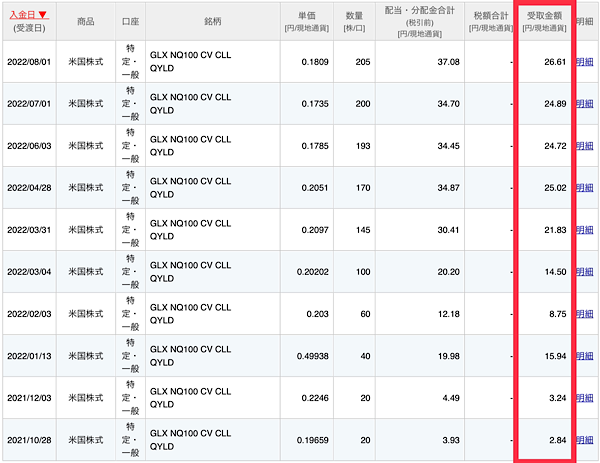600x463 pixels.
Task: Click unit price 0.2097
Action: click(315, 230)
